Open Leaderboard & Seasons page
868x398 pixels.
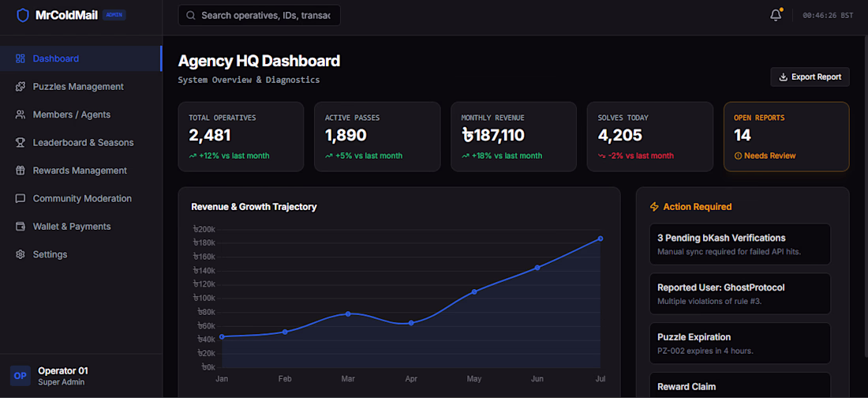80,142
